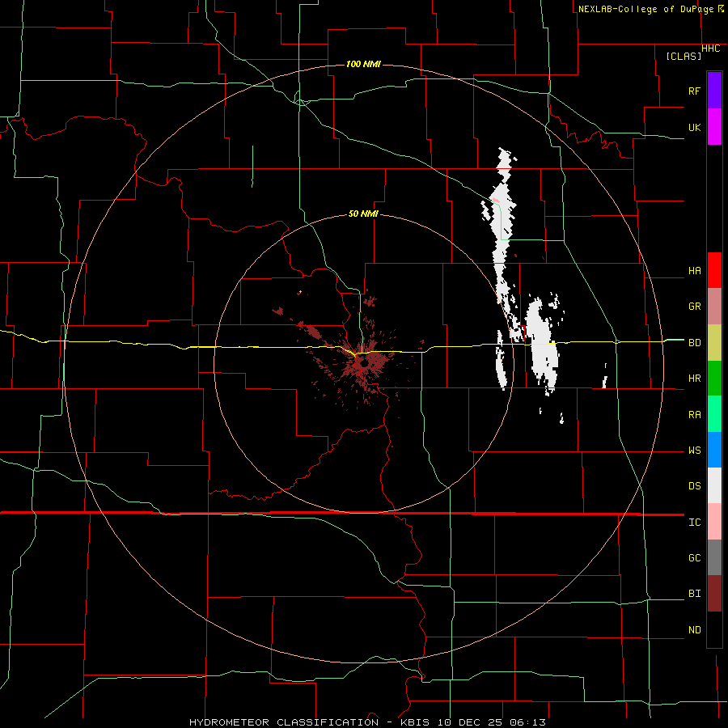The height and width of the screenshot is (728, 728).
Task: Click the DS white legend swatch
Action: pyautogui.click(x=714, y=485)
